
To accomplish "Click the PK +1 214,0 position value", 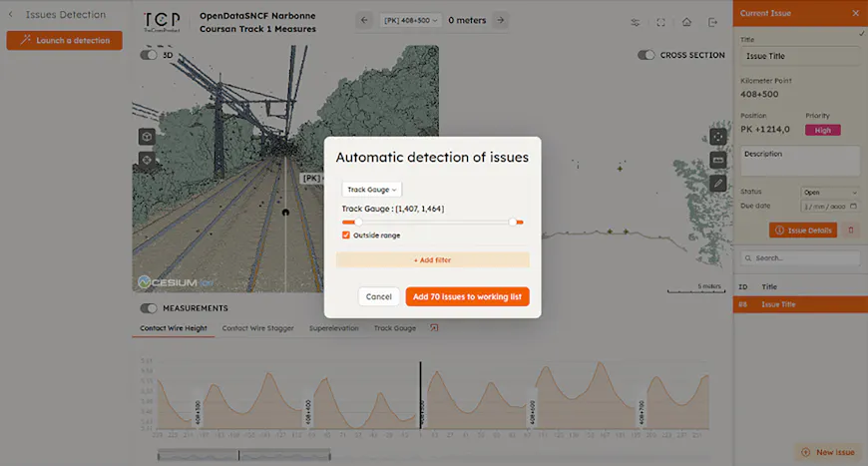I will pyautogui.click(x=765, y=130).
